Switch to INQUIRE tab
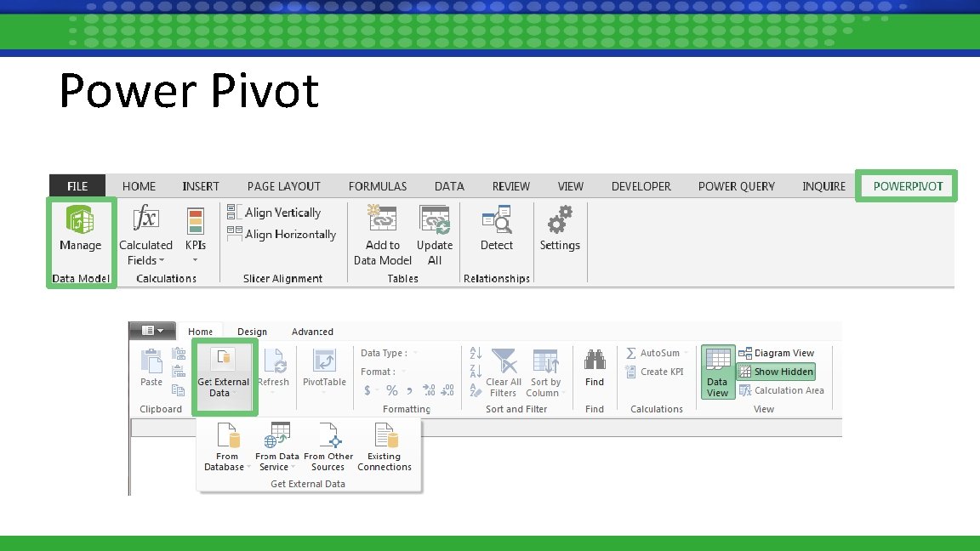This screenshot has height=551, width=980. [823, 186]
